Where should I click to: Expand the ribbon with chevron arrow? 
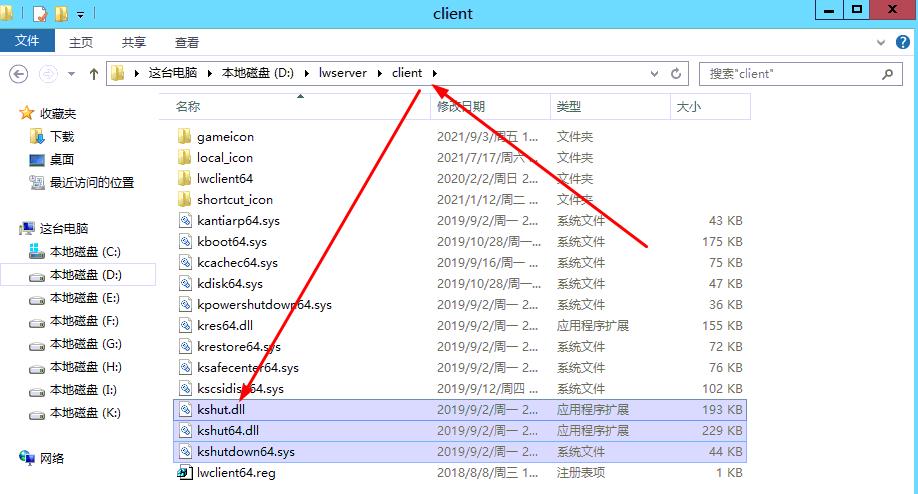pyautogui.click(x=880, y=42)
